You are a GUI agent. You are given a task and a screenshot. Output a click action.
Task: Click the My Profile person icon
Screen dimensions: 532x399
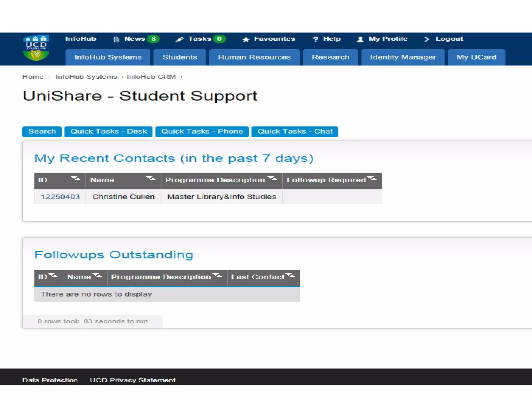360,39
